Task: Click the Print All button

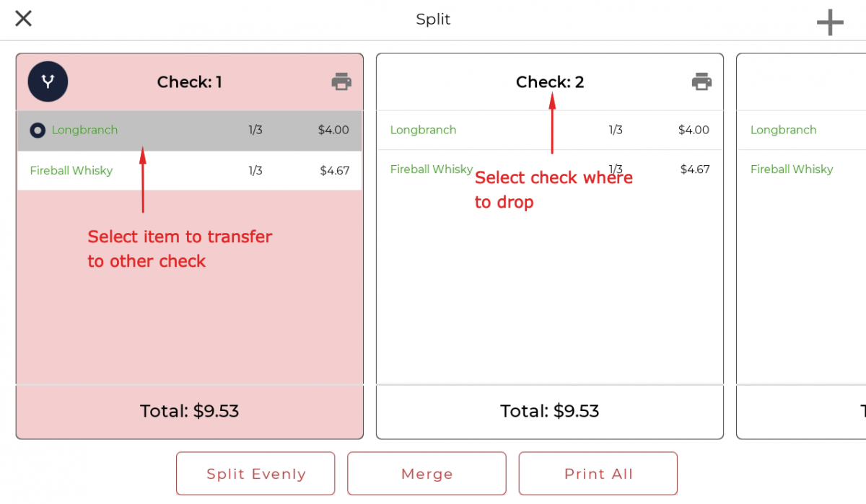Action: (x=598, y=474)
